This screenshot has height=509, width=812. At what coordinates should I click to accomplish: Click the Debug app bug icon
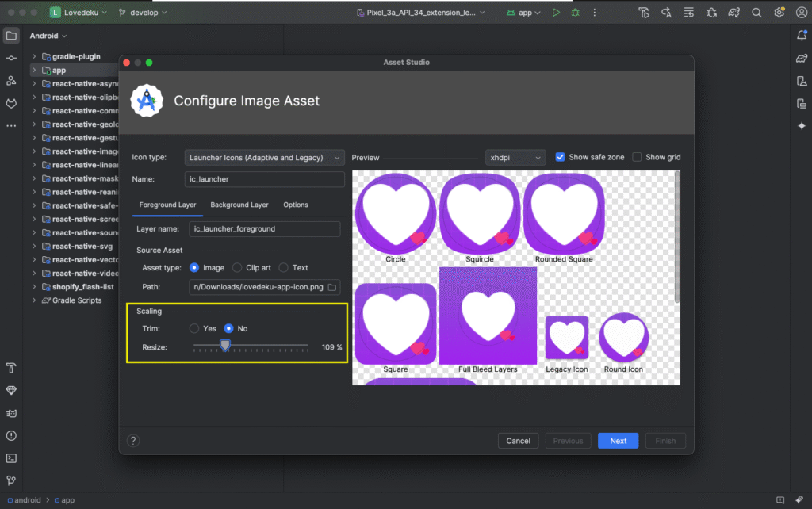[576, 13]
